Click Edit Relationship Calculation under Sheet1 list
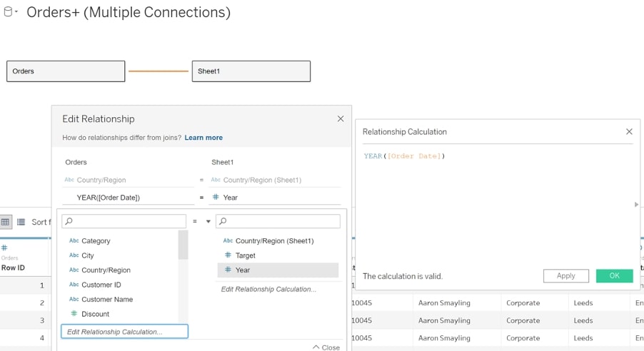644x351 pixels. tap(268, 290)
